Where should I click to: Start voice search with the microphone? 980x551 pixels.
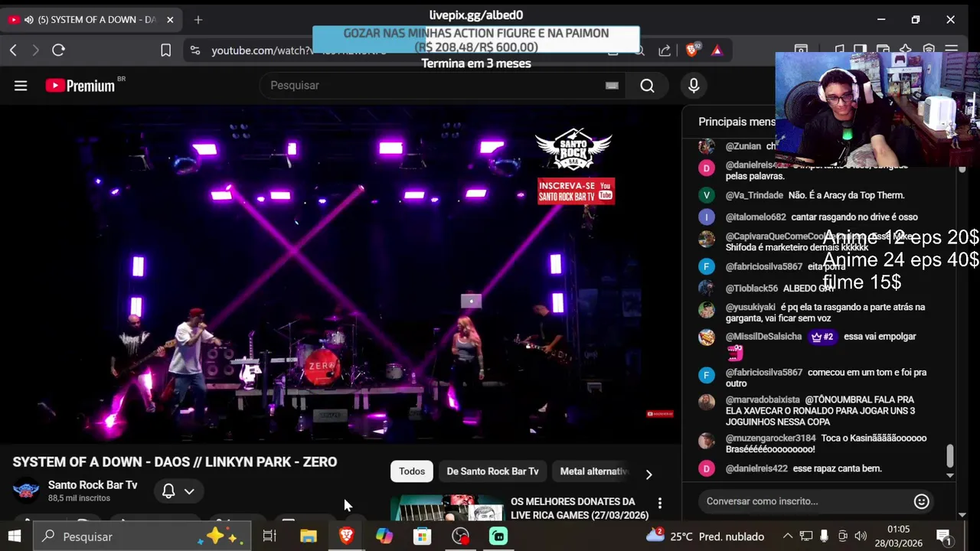pyautogui.click(x=694, y=86)
